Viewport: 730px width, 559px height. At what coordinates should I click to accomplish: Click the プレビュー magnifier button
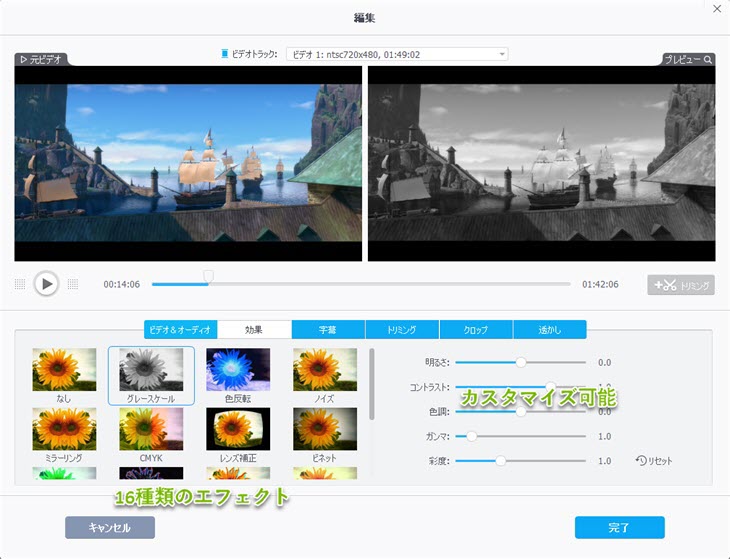689,60
